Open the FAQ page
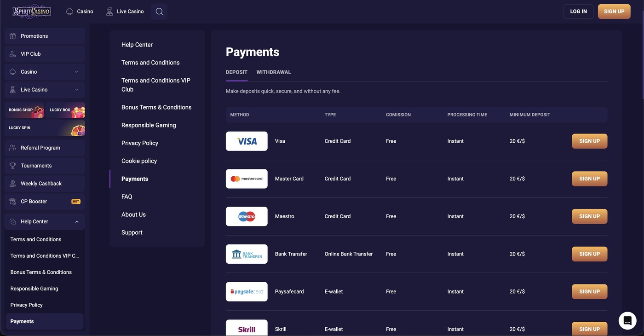644x336 pixels. pyautogui.click(x=127, y=197)
